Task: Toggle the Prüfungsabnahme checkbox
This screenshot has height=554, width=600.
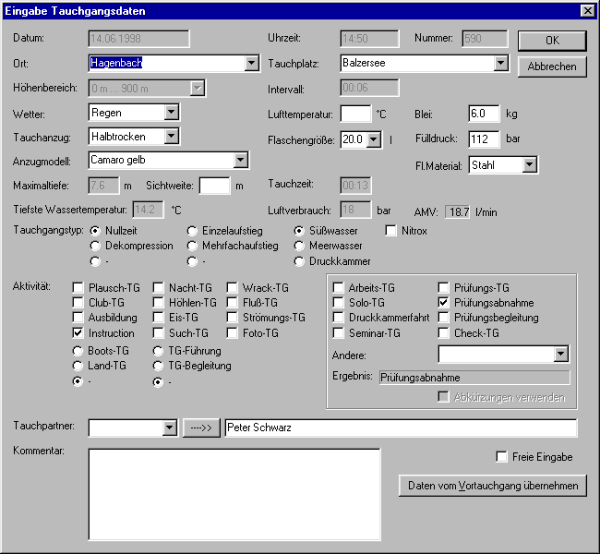Action: tap(444, 302)
